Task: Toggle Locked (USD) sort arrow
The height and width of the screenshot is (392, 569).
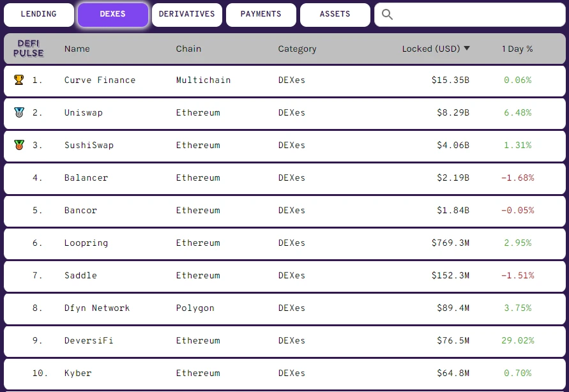Action: click(467, 49)
